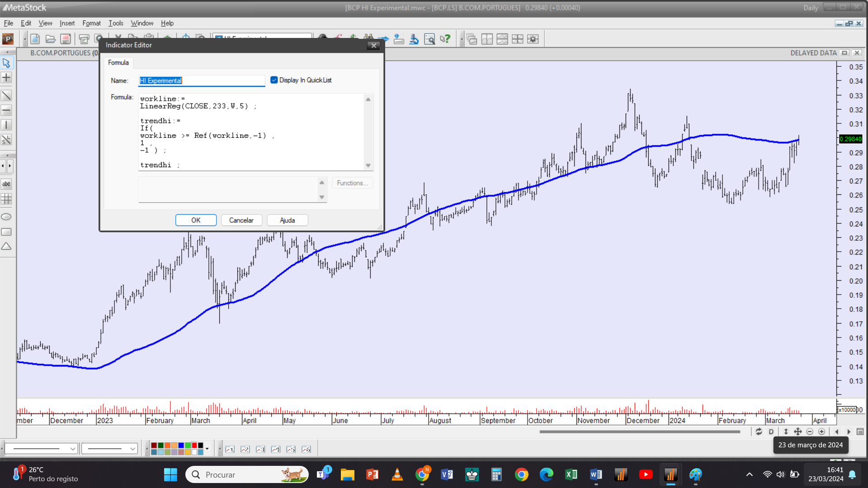Viewport: 868px width, 488px height.
Task: Select the Formula tab
Action: point(118,63)
